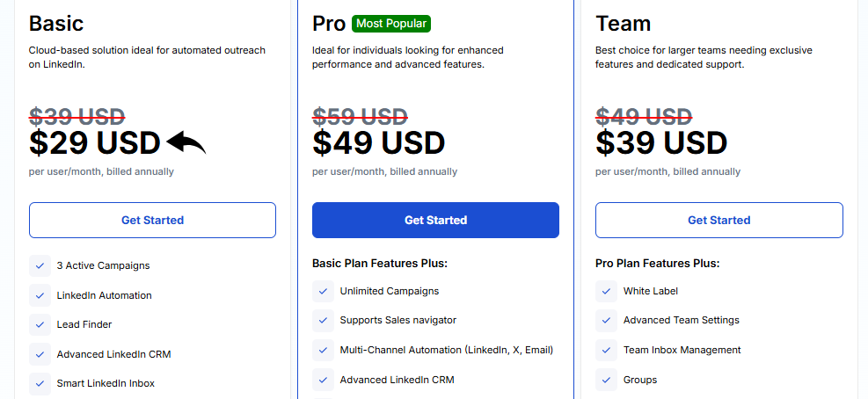Click checkmark icon beside LinkedIn Automation
Screen dimensions: 868x399
click(x=40, y=295)
